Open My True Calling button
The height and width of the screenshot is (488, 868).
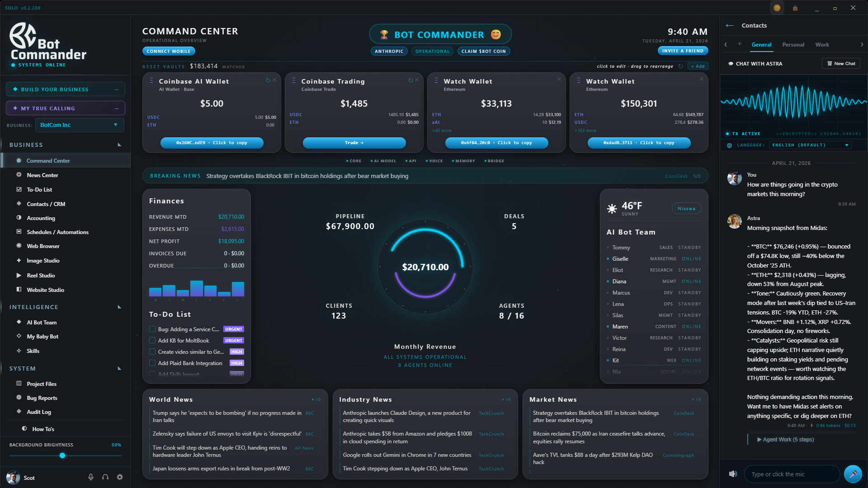pyautogui.click(x=66, y=108)
